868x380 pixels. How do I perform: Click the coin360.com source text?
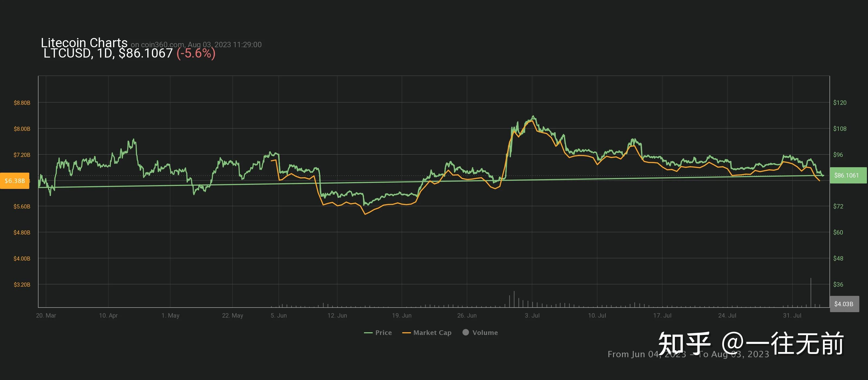click(x=162, y=45)
